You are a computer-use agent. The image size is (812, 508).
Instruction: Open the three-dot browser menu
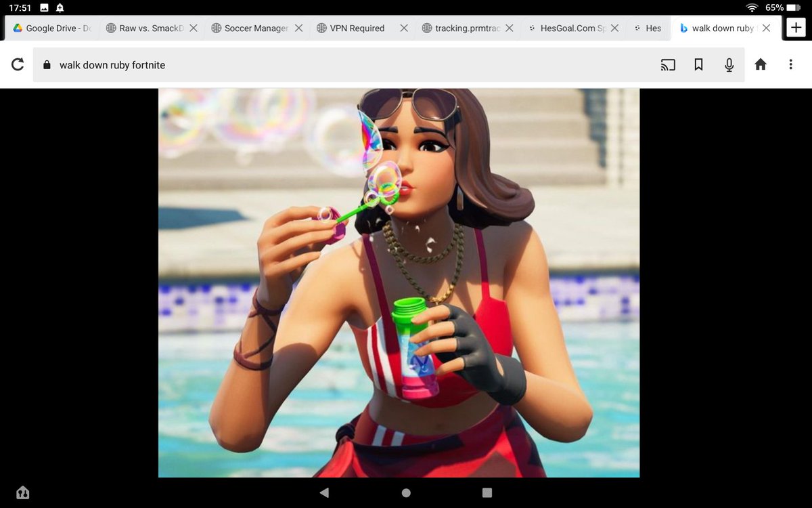click(790, 65)
